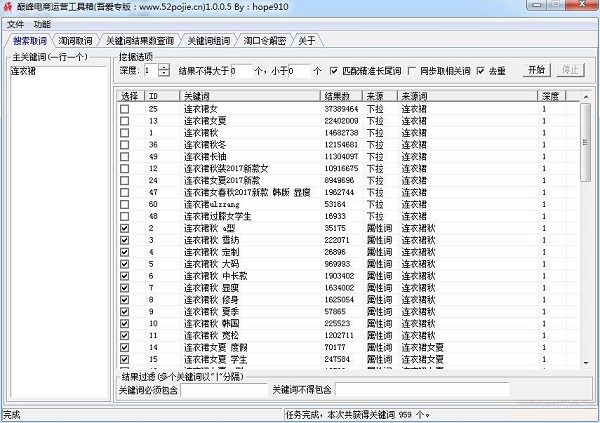Click the 开始 button
The width and height of the screenshot is (600, 423).
[x=536, y=70]
